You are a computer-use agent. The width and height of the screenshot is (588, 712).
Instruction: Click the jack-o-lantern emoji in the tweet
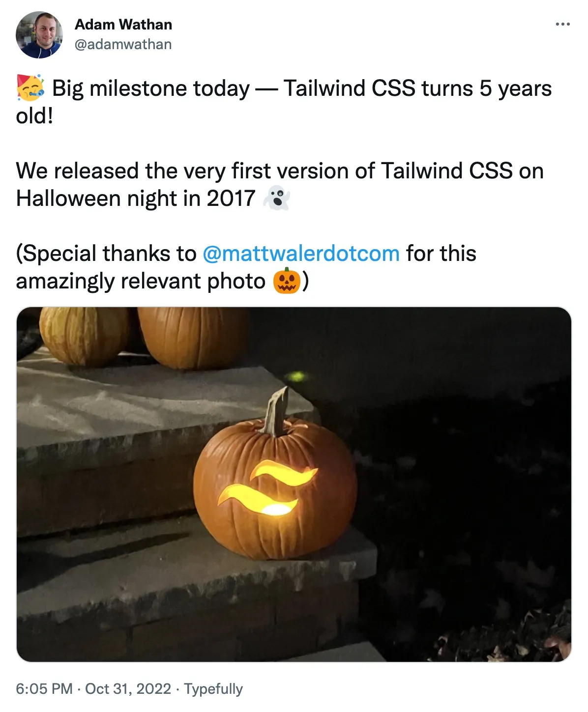click(286, 282)
